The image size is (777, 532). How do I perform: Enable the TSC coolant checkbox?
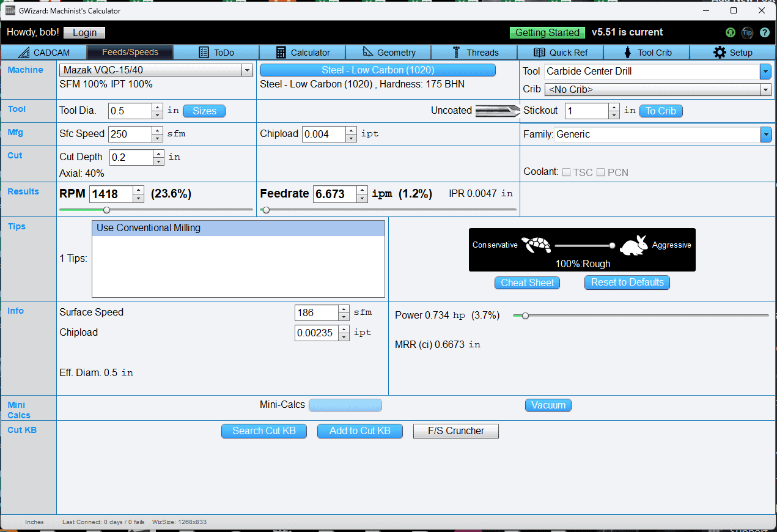(566, 172)
